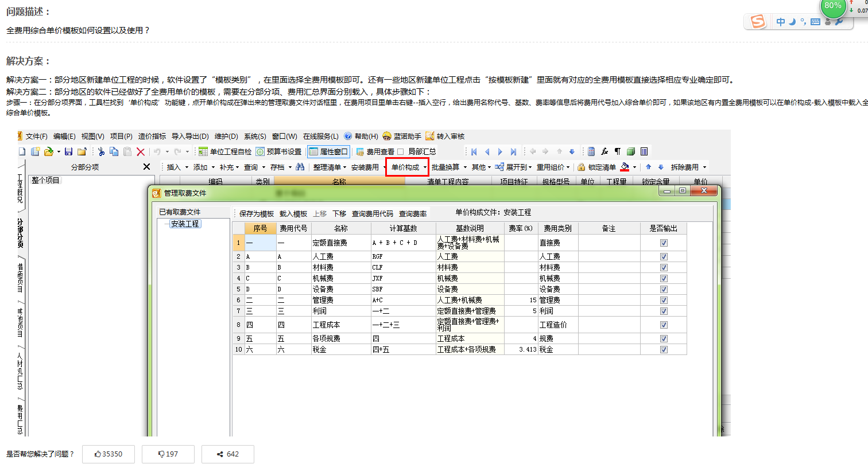The image size is (868, 464).
Task: Toggle the 局部汇总 checkbox
Action: (x=400, y=152)
